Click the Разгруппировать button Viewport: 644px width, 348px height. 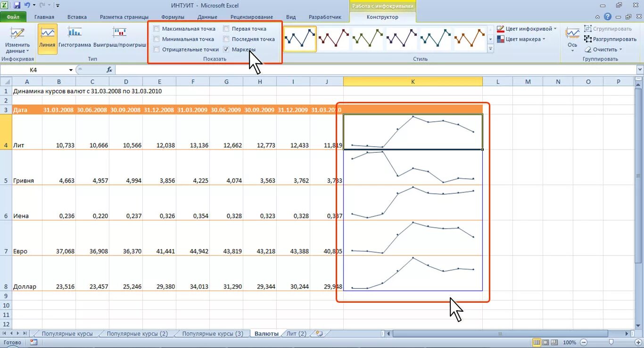coord(610,39)
